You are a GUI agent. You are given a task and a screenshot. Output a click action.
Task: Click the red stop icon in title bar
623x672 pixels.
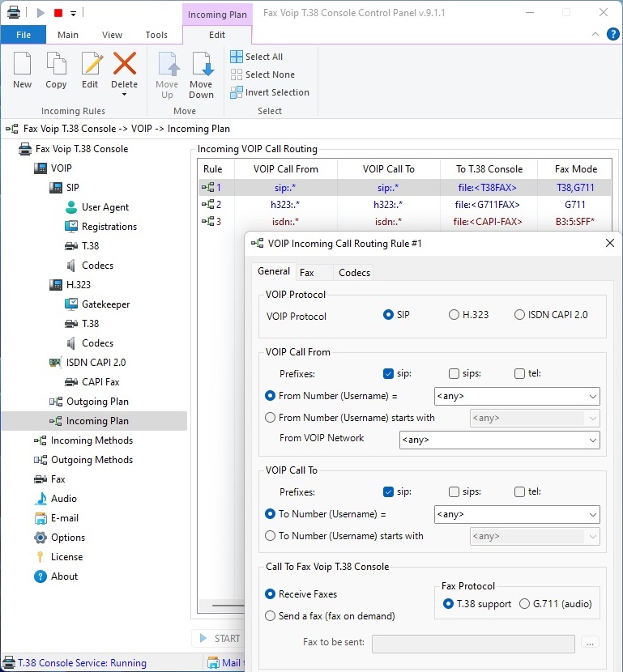[x=58, y=13]
